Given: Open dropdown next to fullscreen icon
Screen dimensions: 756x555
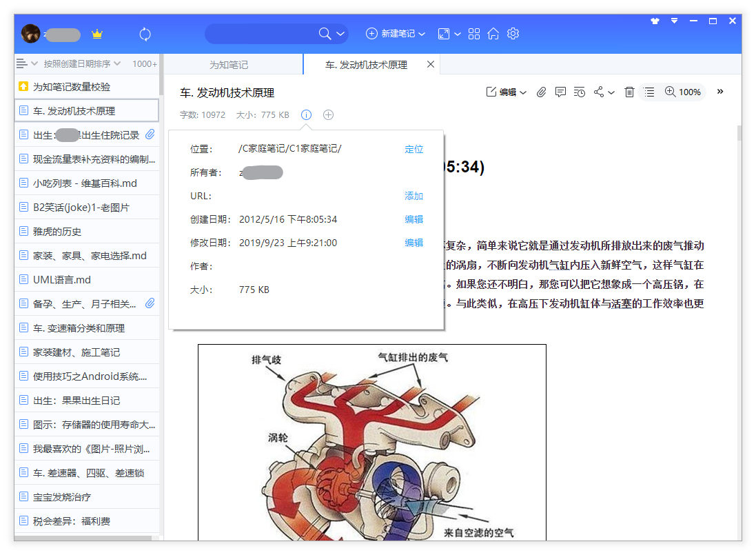Looking at the screenshot, I should pos(458,34).
